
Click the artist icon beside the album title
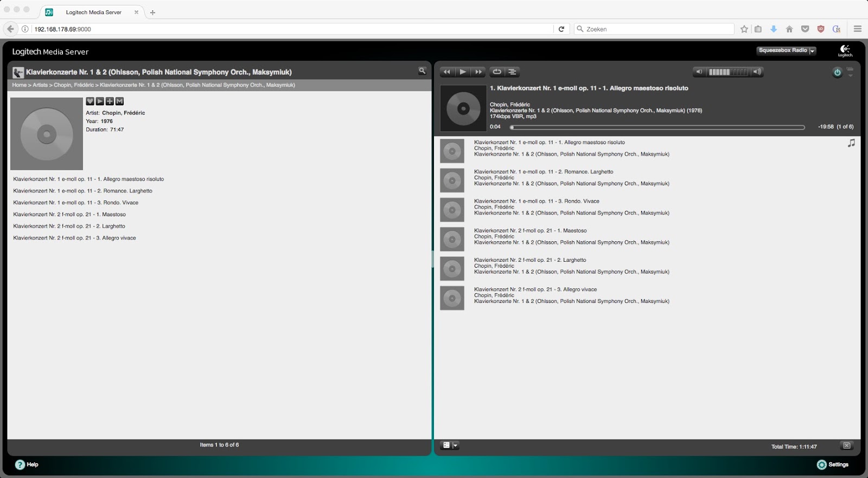click(x=18, y=72)
